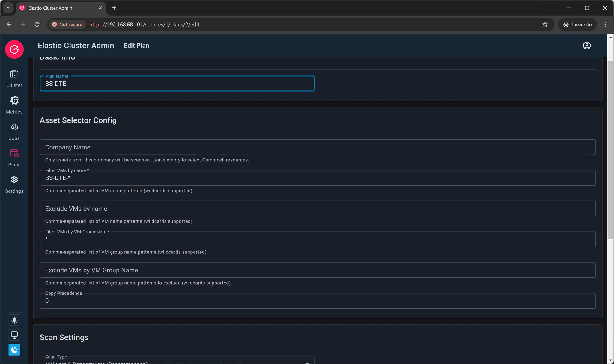The width and height of the screenshot is (614, 364).
Task: Open the Plans section
Action: (14, 158)
